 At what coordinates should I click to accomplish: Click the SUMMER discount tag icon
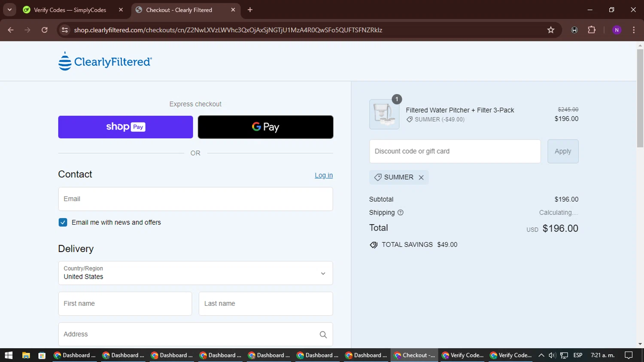point(378,177)
